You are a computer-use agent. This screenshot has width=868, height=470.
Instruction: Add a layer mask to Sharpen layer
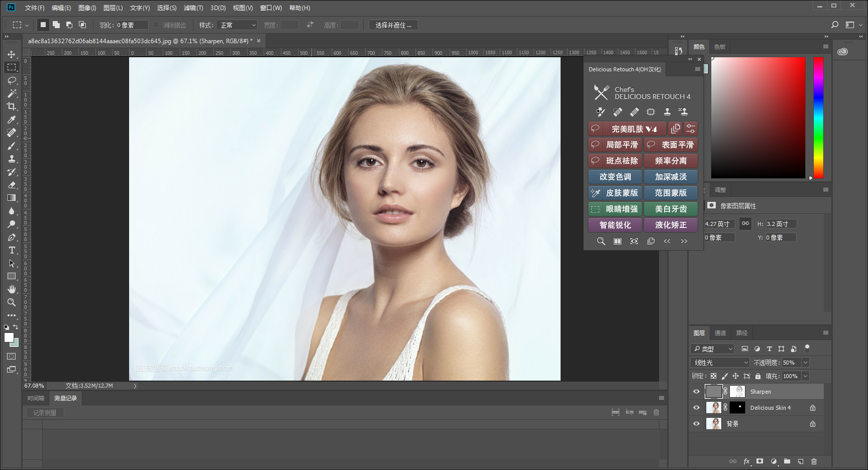760,461
